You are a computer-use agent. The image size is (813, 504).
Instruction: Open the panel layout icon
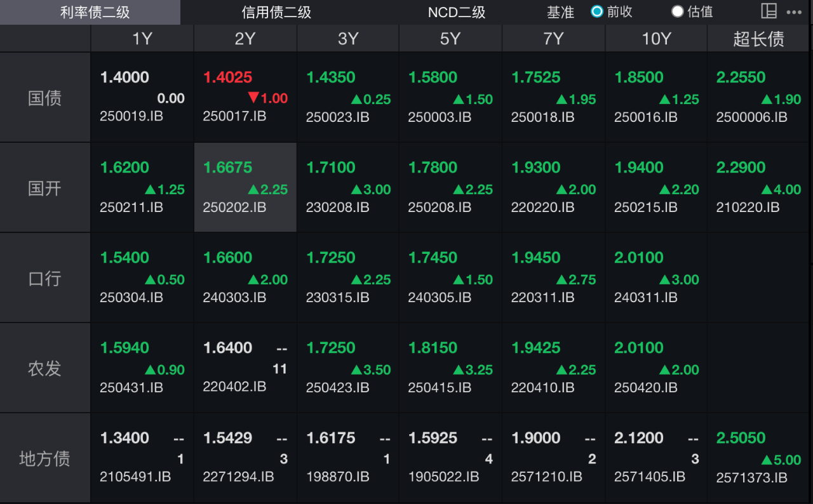(769, 11)
